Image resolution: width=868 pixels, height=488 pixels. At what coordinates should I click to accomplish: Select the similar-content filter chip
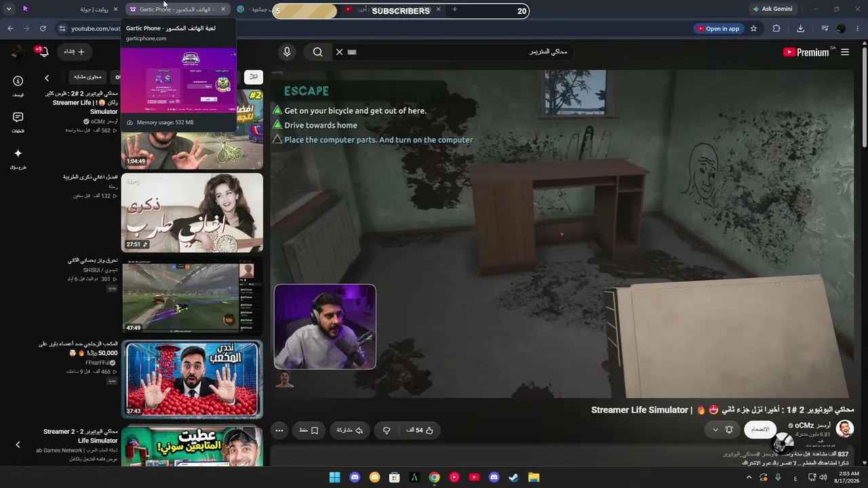pyautogui.click(x=88, y=77)
